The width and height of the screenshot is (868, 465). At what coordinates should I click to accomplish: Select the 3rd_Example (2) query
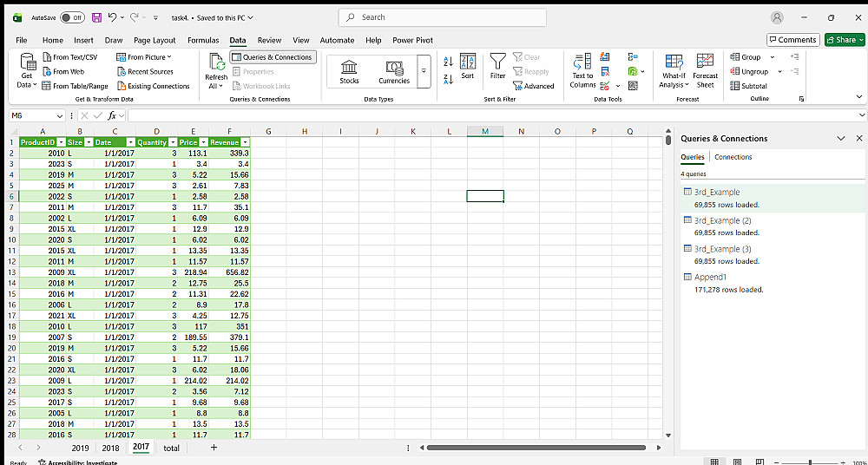click(x=773, y=226)
